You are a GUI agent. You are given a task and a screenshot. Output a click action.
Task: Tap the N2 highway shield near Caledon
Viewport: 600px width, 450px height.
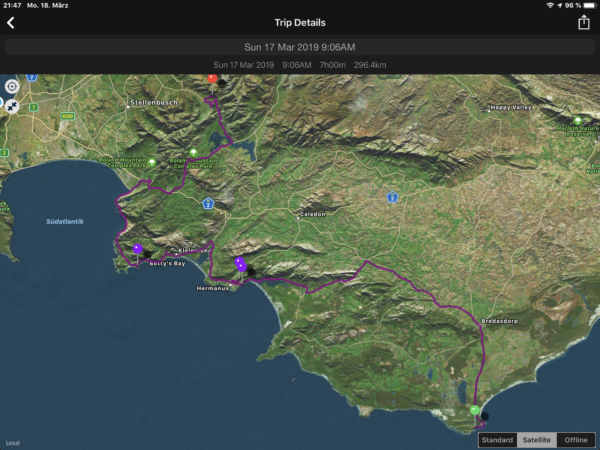coord(392,197)
